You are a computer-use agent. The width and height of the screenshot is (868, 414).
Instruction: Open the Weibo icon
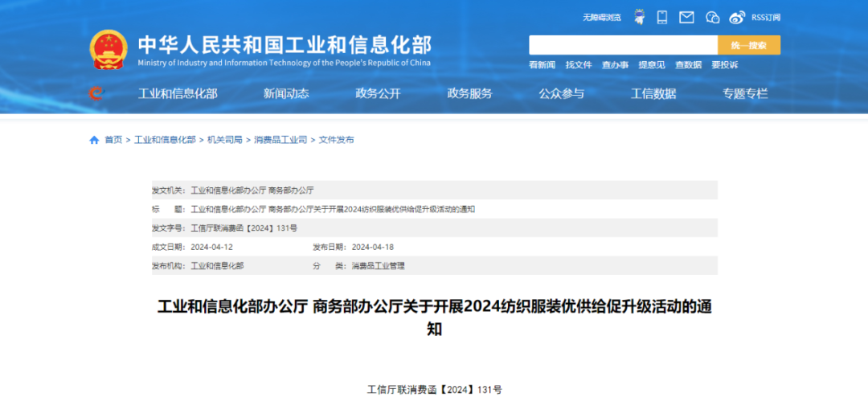click(737, 18)
